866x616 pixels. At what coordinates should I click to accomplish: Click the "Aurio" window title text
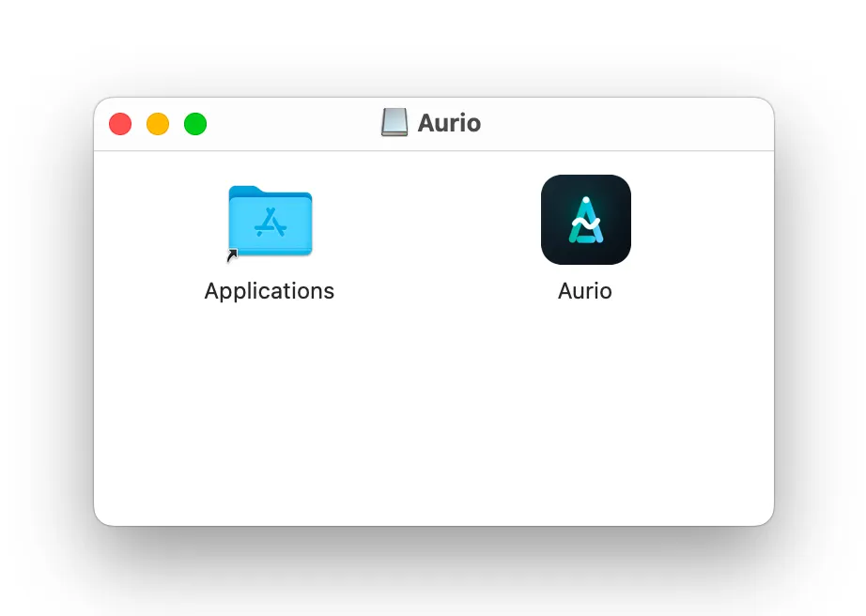[x=449, y=123]
